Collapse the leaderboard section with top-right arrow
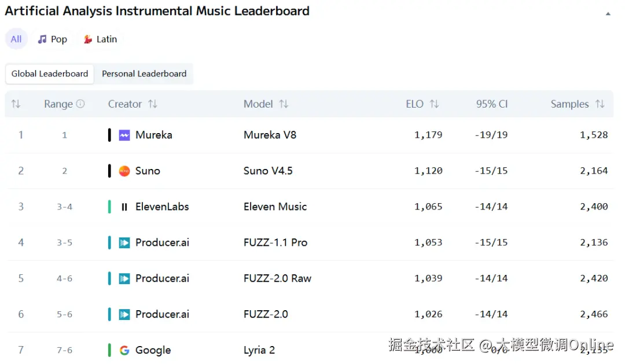Image resolution: width=625 pixels, height=364 pixels. point(608,13)
